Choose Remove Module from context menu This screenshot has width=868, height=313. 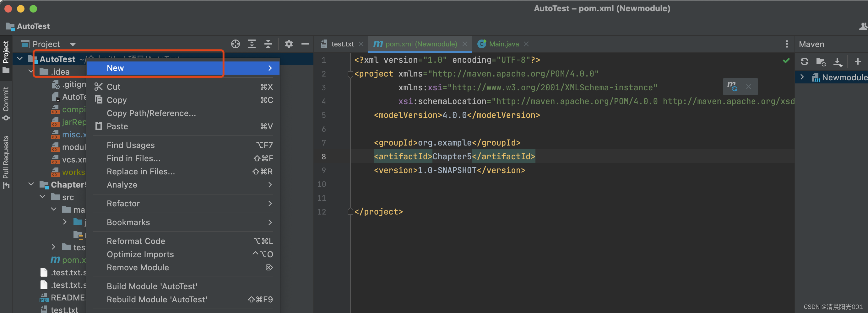[183, 267]
